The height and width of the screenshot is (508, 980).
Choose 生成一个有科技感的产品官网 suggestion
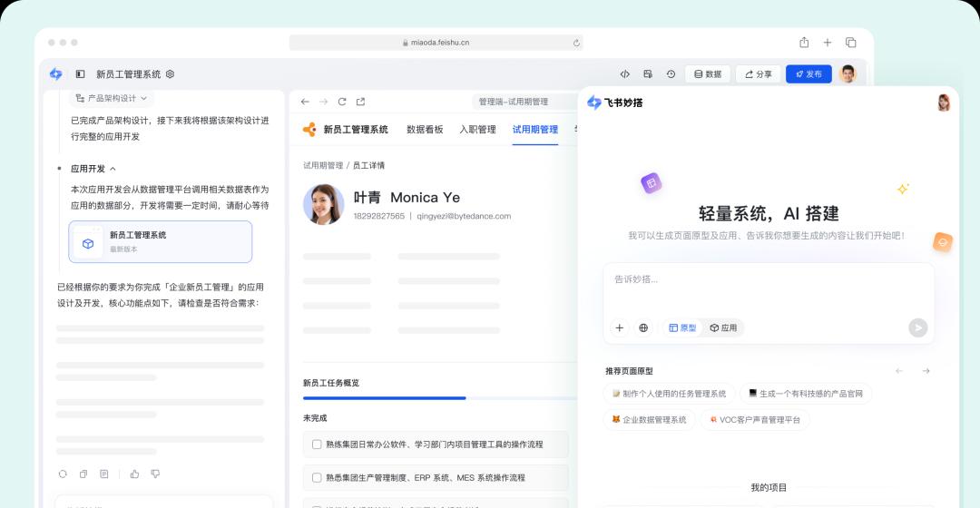(x=806, y=394)
